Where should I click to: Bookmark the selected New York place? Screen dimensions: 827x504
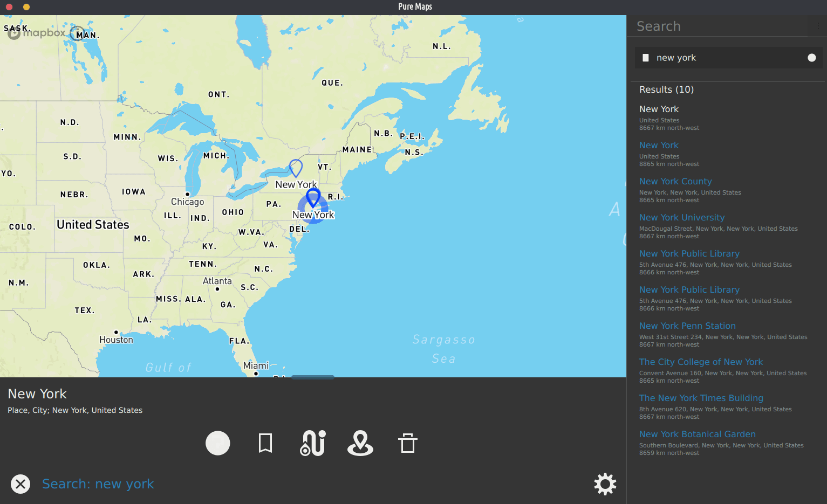(x=265, y=443)
